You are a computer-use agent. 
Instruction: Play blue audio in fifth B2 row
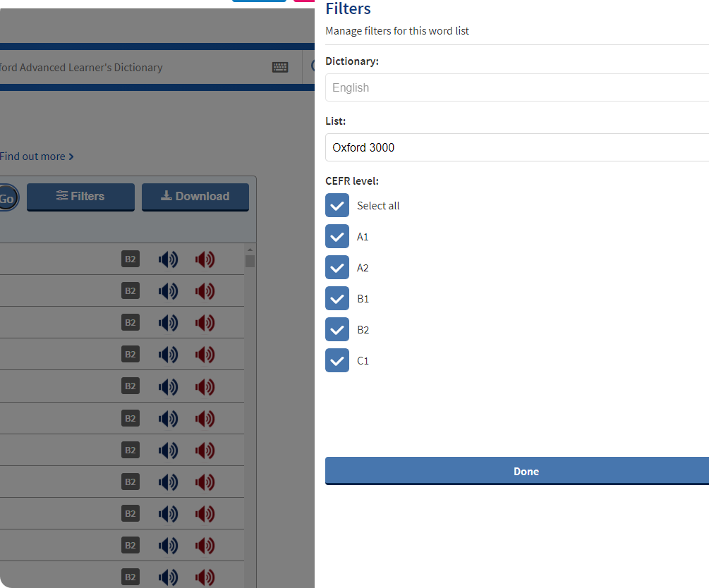[168, 386]
